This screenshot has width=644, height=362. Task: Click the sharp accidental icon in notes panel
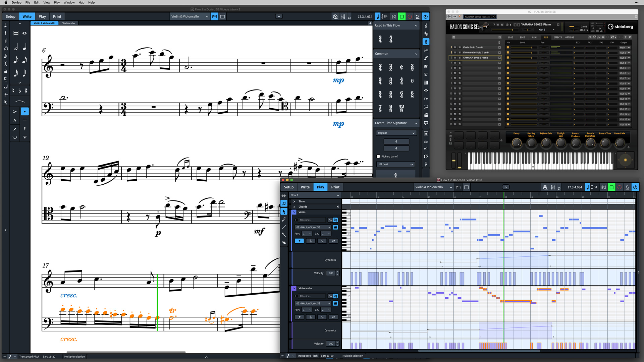(26, 91)
